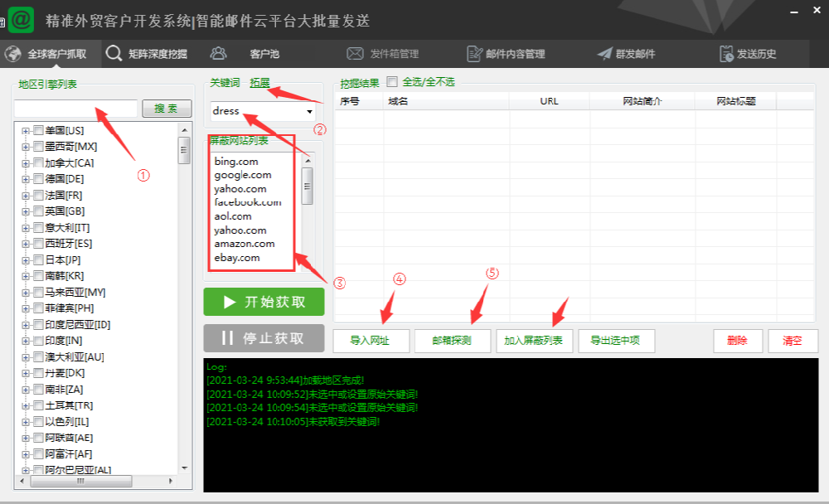Click the globe icon of 全球客户抓取
This screenshot has height=504, width=829.
13,53
